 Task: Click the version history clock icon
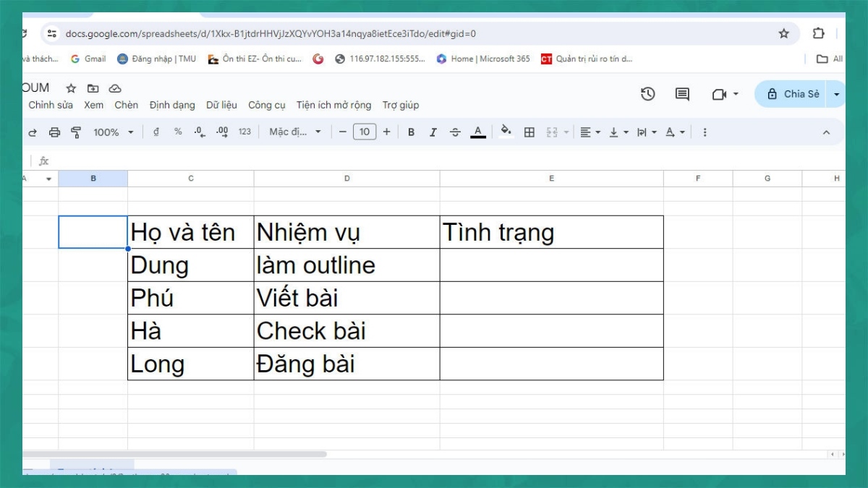click(x=648, y=94)
